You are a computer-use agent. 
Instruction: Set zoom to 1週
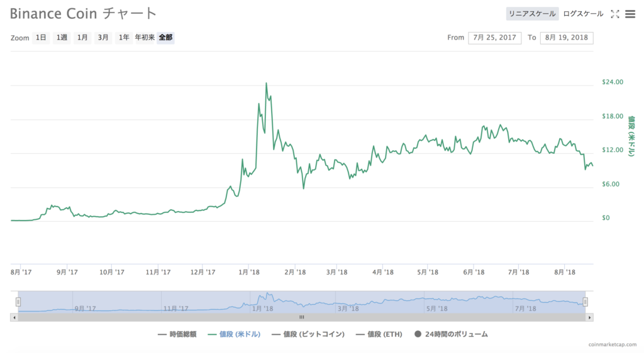click(62, 38)
